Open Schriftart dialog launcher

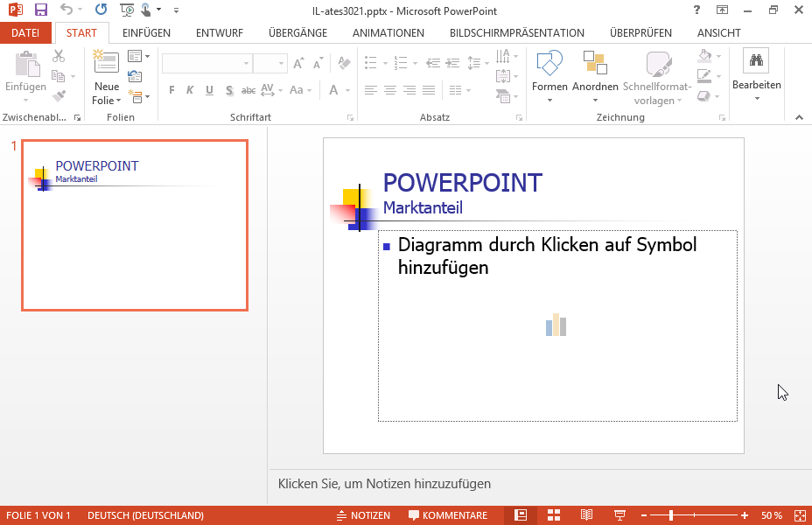click(350, 118)
